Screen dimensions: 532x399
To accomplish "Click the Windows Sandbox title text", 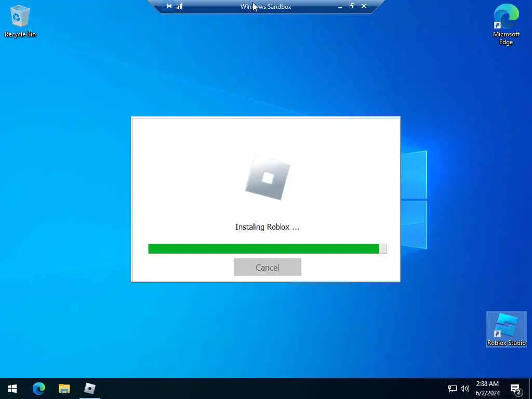I will point(265,6).
